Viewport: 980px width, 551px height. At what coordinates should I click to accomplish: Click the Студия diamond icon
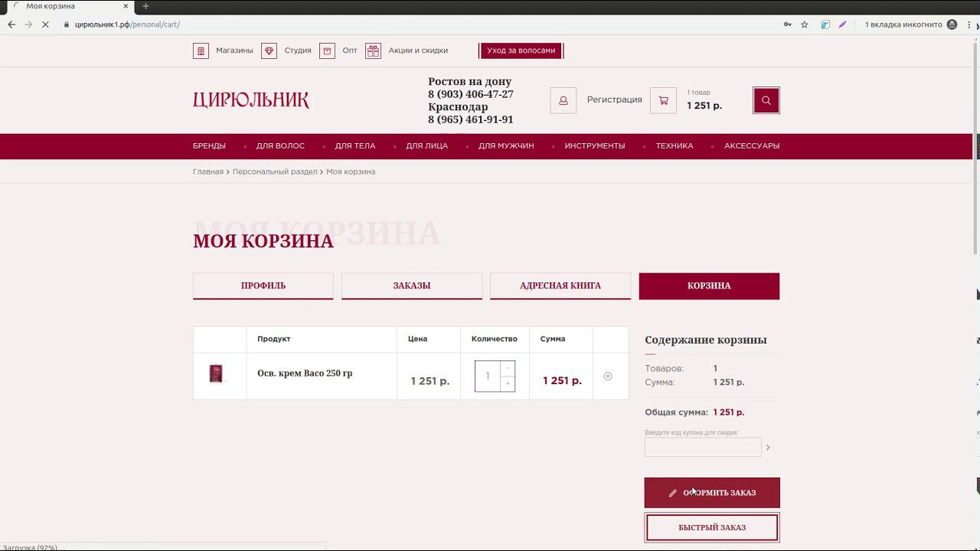coord(269,51)
